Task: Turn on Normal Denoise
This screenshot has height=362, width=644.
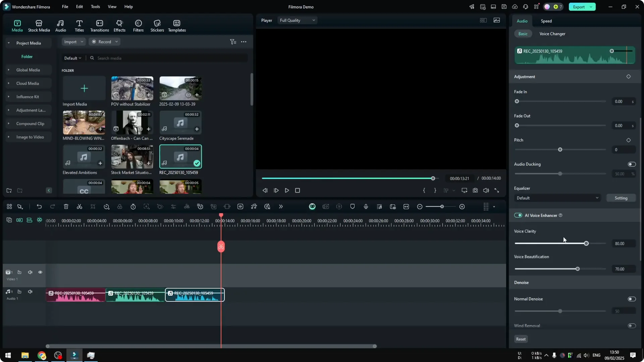Action: [x=632, y=299]
